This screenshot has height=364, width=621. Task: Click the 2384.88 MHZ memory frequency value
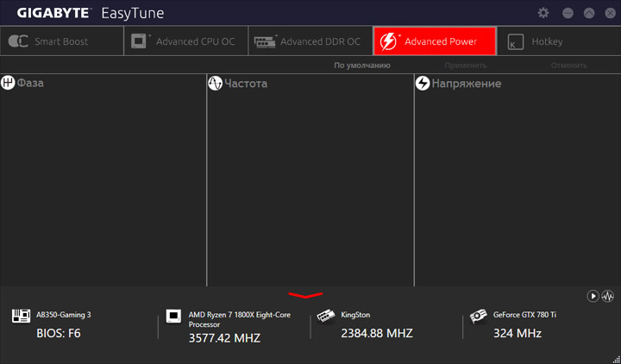click(377, 333)
